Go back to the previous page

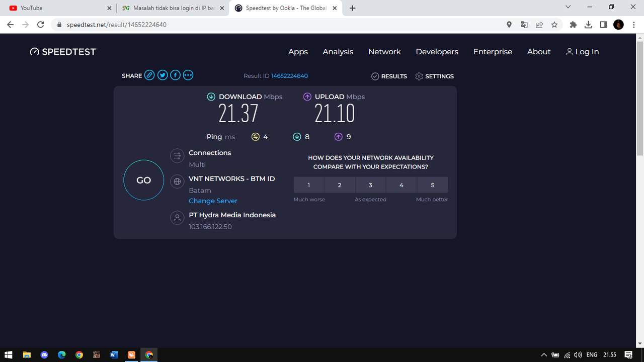pos(11,25)
